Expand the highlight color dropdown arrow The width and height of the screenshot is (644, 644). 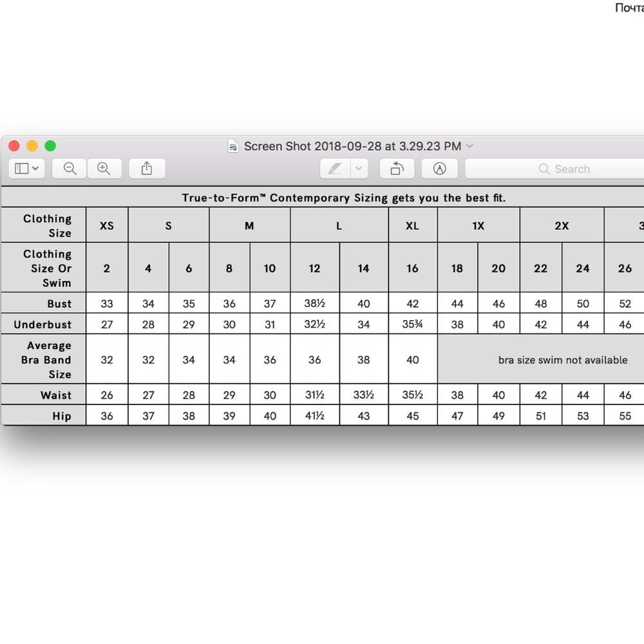click(359, 168)
